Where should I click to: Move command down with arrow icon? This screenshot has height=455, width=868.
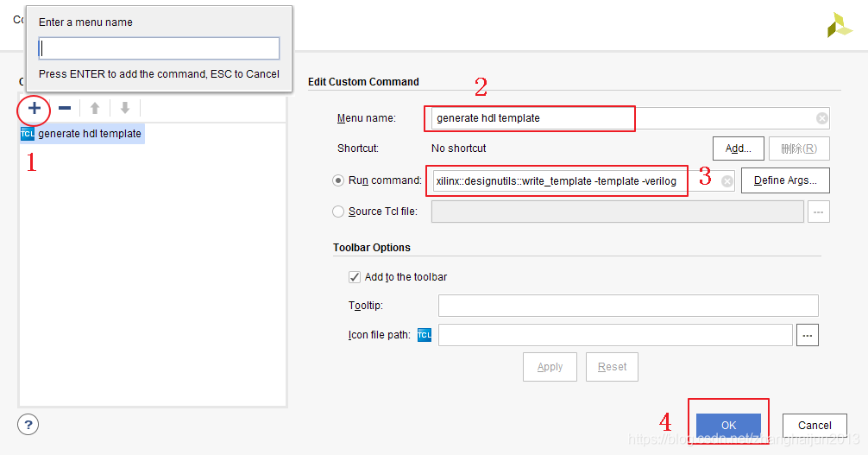(125, 108)
